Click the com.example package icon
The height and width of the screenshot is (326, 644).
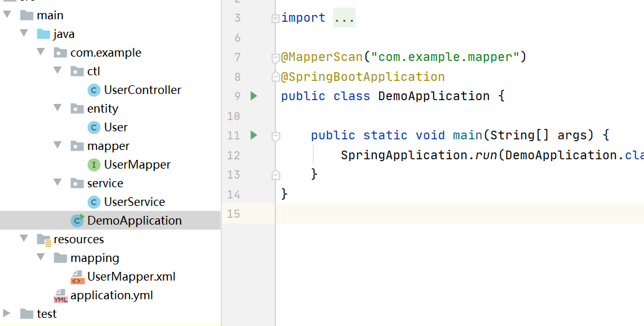click(x=60, y=52)
